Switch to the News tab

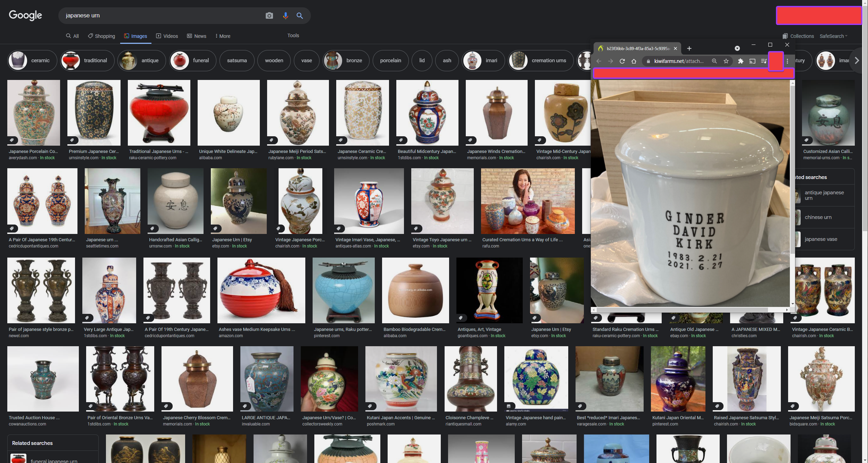click(x=197, y=36)
